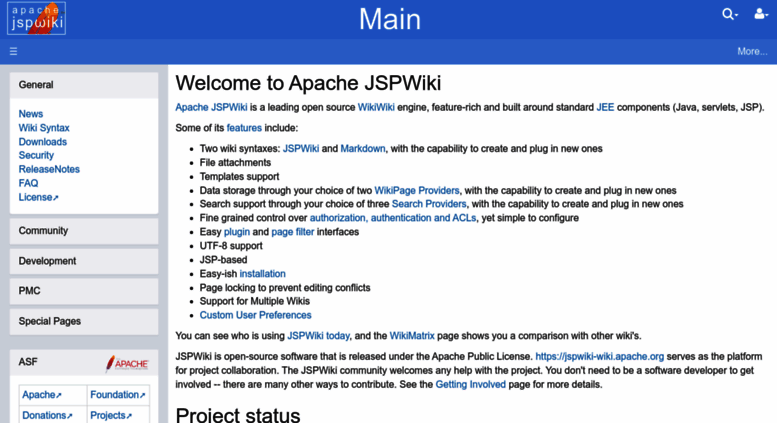Open the Search Providers link
This screenshot has height=423, width=777.
click(429, 204)
